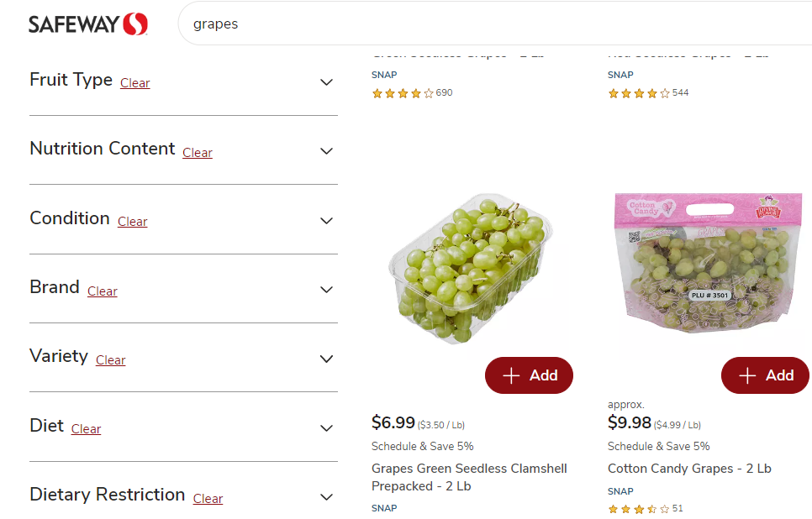Clear the Brand filter

(x=103, y=291)
